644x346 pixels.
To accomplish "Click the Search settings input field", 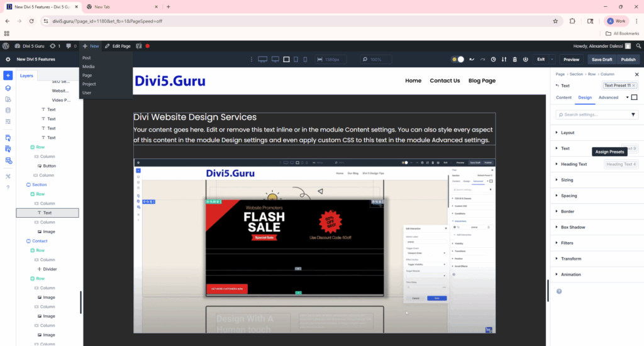I will (x=591, y=114).
